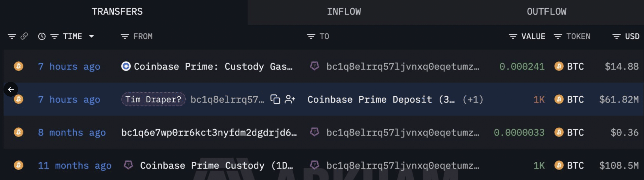Open the TOKEN column filter

[558, 36]
